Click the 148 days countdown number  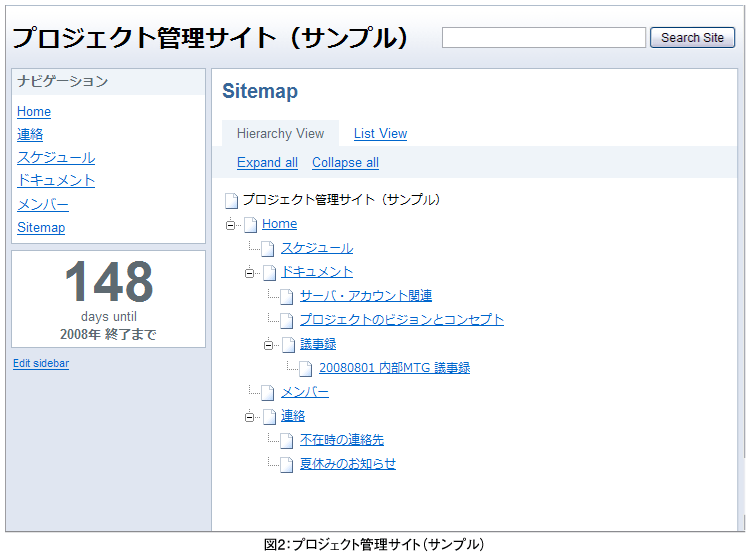109,281
